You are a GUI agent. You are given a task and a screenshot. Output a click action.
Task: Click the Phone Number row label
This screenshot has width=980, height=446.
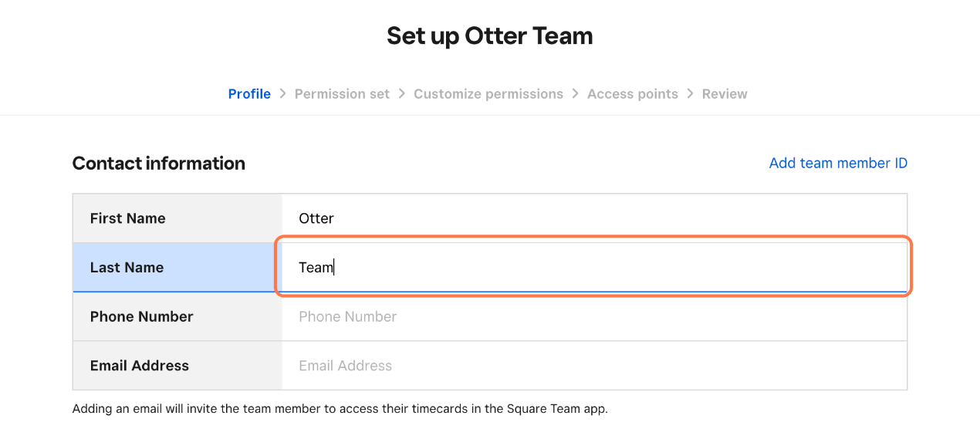click(x=142, y=316)
